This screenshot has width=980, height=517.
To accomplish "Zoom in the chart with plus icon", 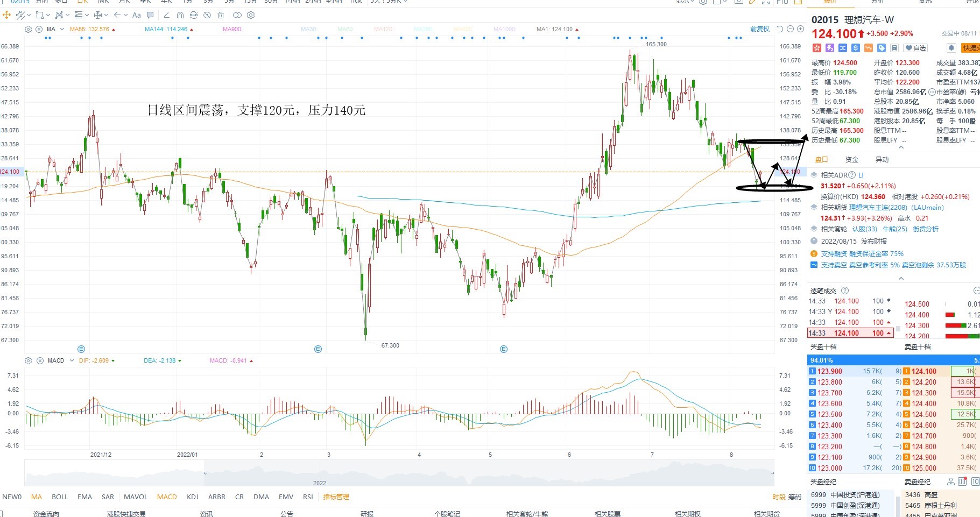I will tap(800, 29).
